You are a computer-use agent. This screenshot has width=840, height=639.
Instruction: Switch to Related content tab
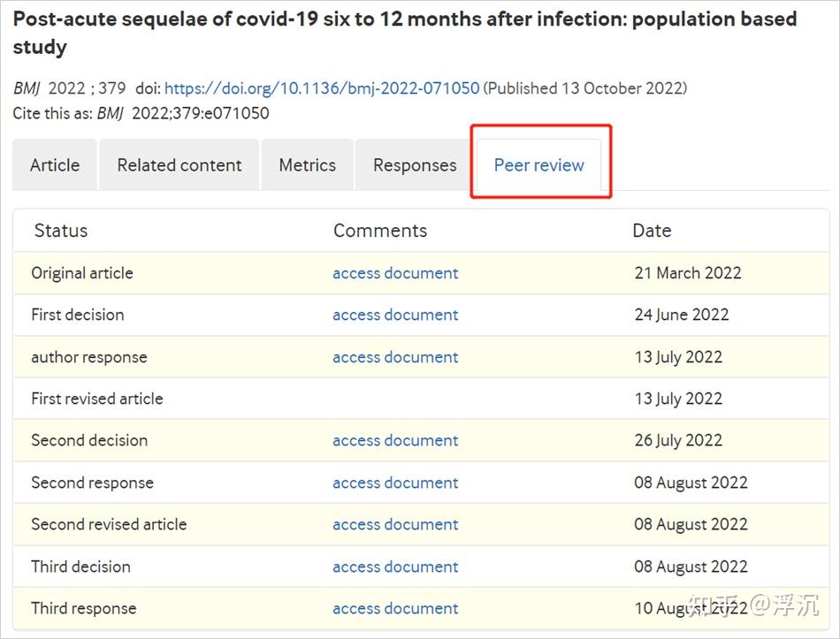179,165
